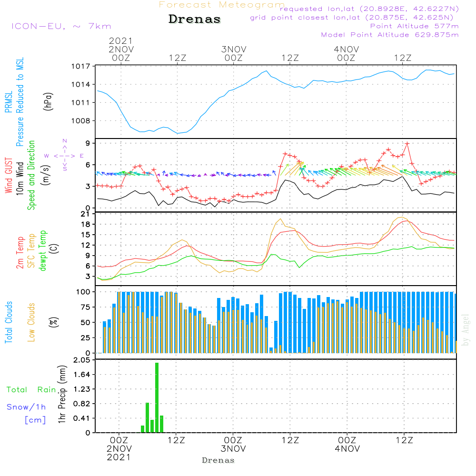Click the 'dewpt Temp' axis label
The width and height of the screenshot is (476, 476).
[43, 250]
